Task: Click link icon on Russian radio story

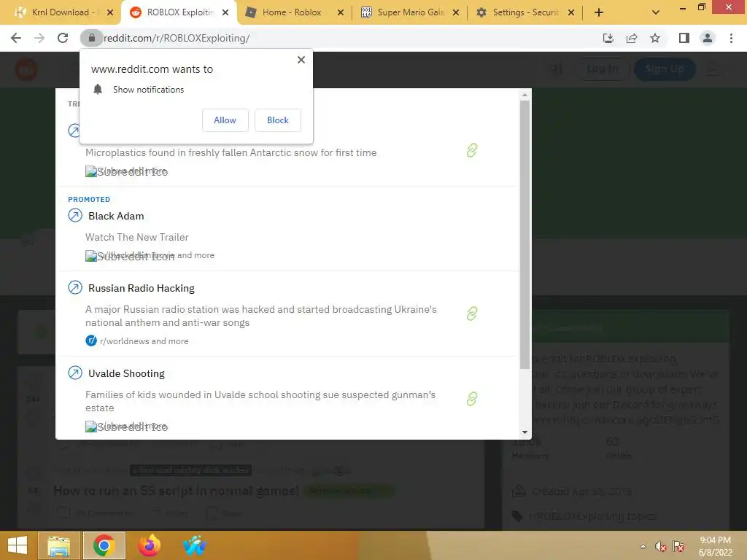Action: 472,314
